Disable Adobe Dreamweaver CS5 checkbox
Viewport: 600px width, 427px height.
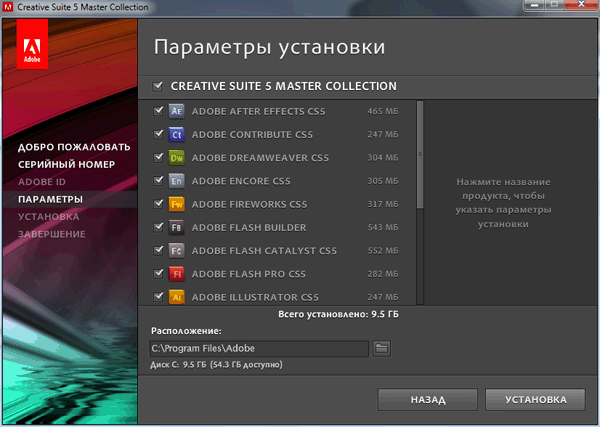pyautogui.click(x=158, y=157)
